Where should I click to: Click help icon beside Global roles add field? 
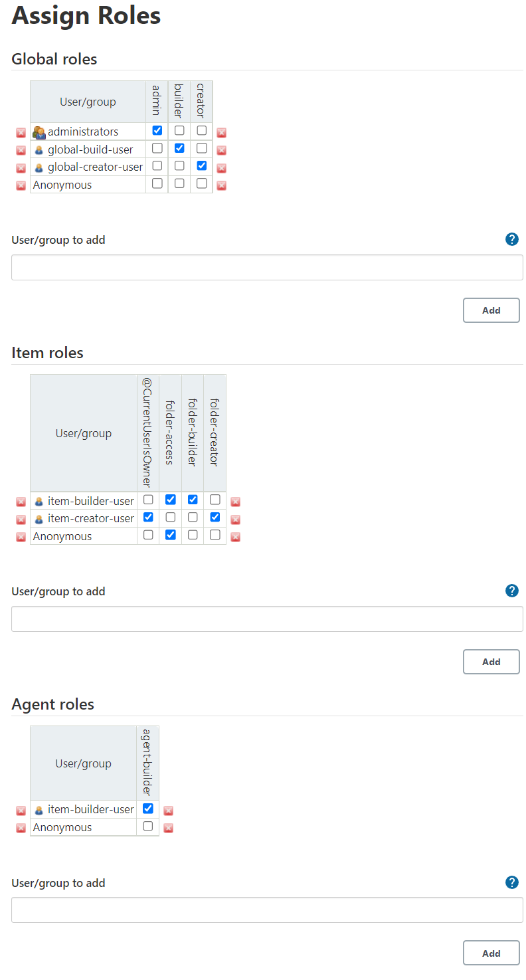click(511, 239)
